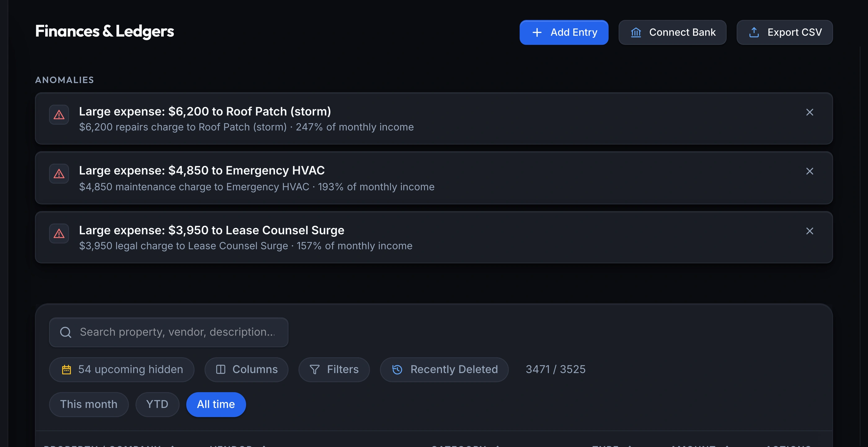Focus the search property, vendor field
The height and width of the screenshot is (447, 868).
(x=169, y=332)
